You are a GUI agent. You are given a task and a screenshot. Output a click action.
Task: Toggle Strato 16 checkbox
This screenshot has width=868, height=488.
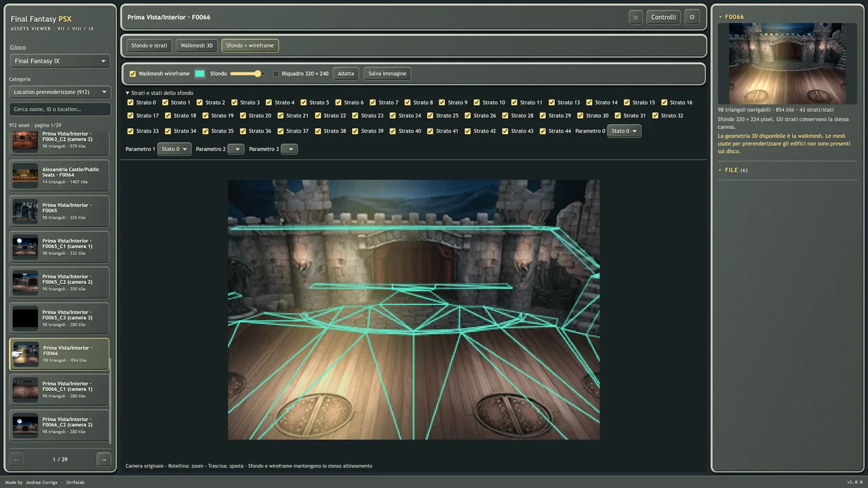pos(665,103)
